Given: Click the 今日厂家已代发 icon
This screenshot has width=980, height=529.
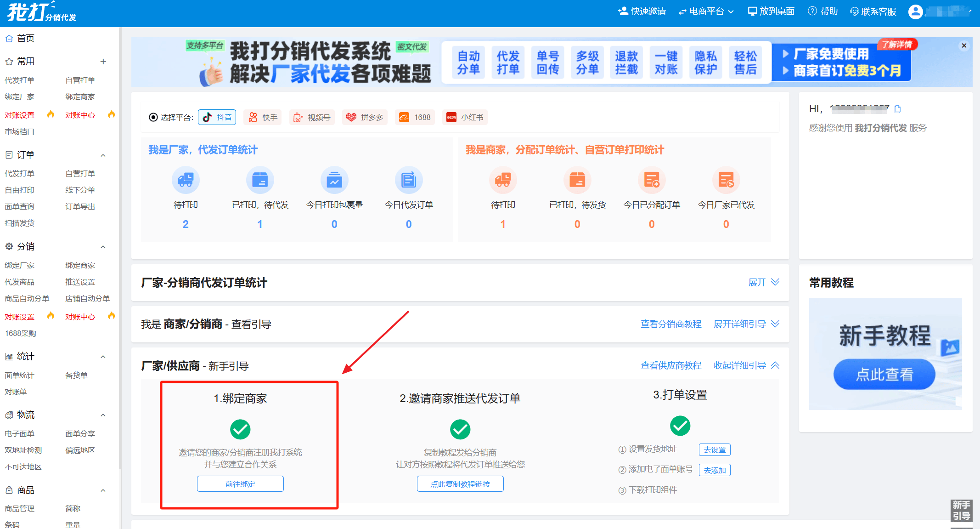Looking at the screenshot, I should 726,180.
